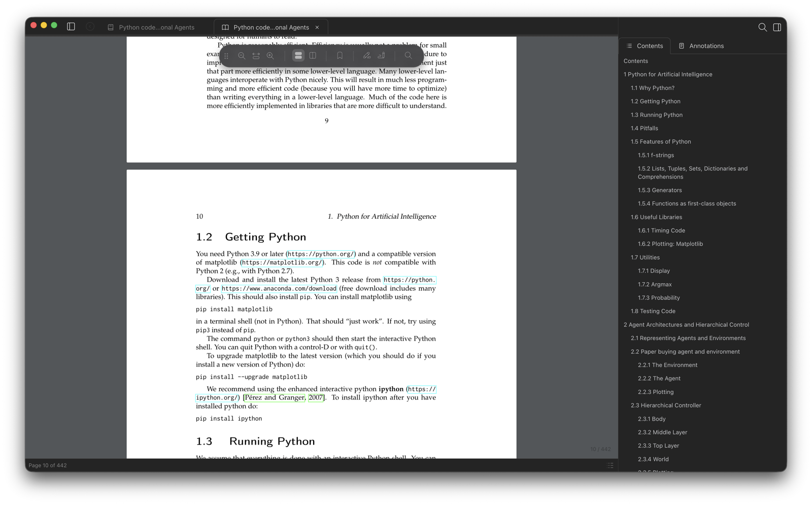
Task: Click the Page 10 of 442 status text
Action: (x=48, y=465)
